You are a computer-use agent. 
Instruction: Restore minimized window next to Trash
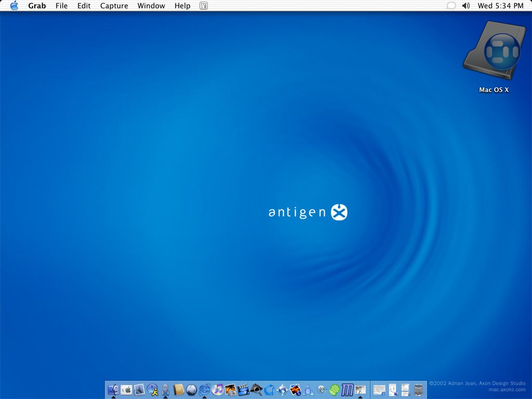click(405, 390)
